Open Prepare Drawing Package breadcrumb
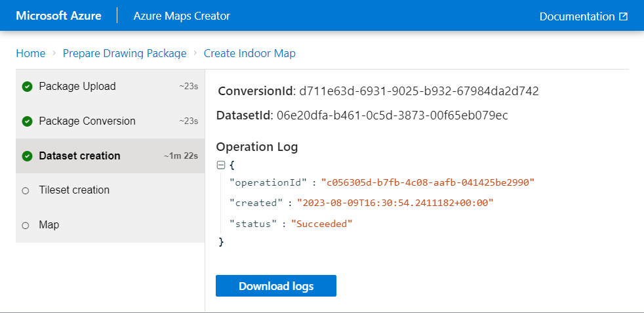Image resolution: width=644 pixels, height=313 pixels. point(125,53)
